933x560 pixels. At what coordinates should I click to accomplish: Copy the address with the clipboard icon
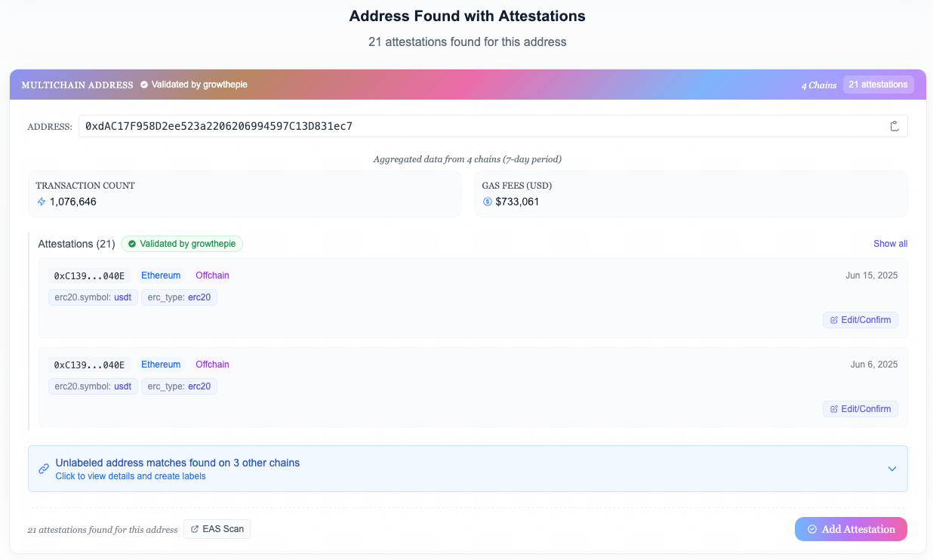tap(895, 126)
